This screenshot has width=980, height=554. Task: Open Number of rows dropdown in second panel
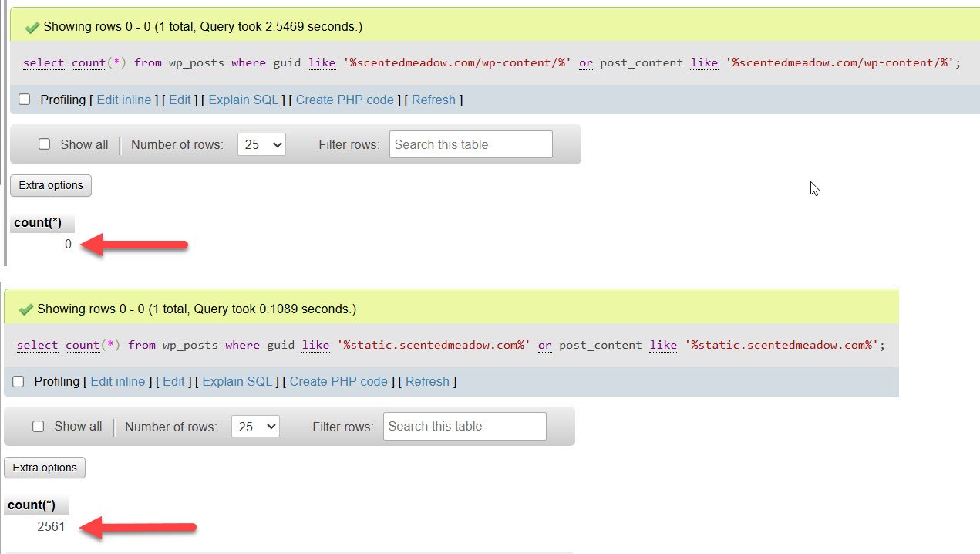(255, 426)
